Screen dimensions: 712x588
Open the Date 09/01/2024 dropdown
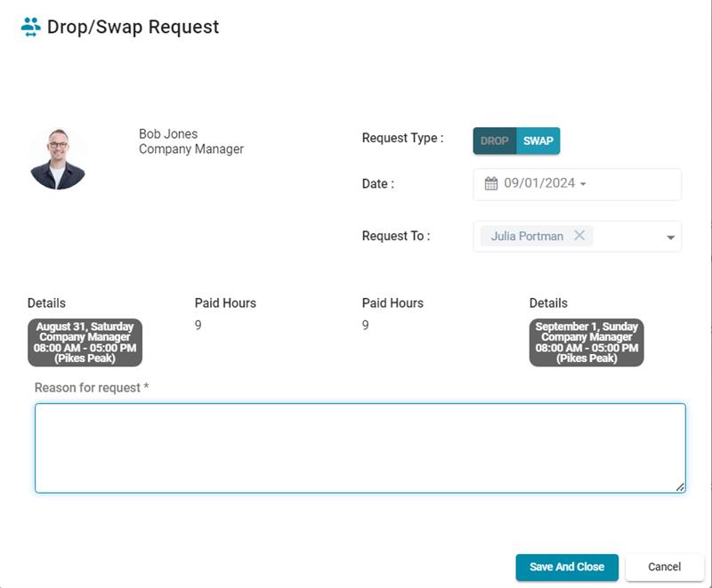click(x=577, y=184)
